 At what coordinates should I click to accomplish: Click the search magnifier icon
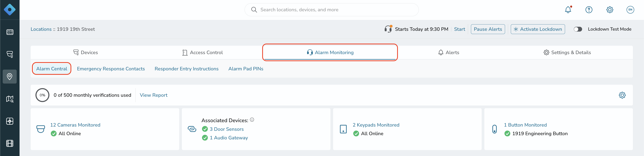tap(254, 10)
